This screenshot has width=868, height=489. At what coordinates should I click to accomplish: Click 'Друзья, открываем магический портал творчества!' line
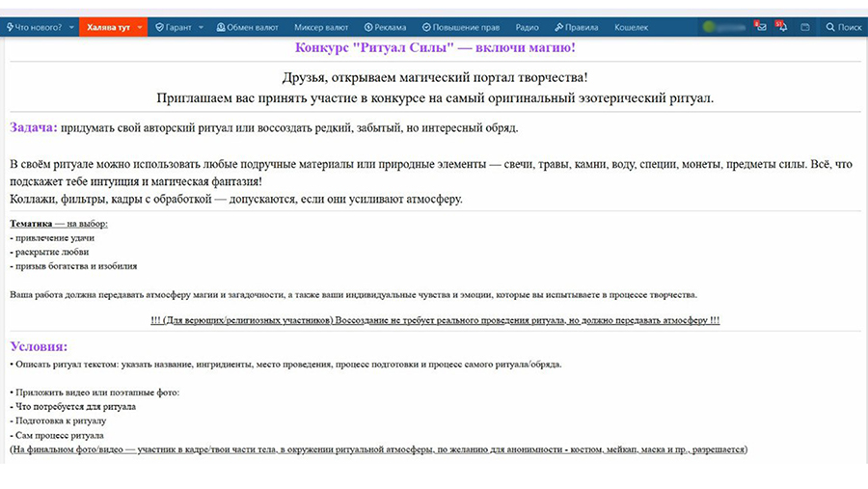pos(435,77)
